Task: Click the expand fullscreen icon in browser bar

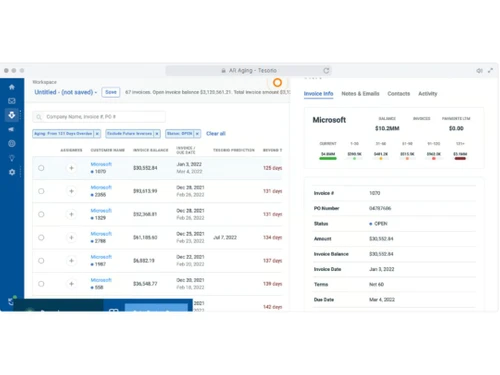Action: 490,71
